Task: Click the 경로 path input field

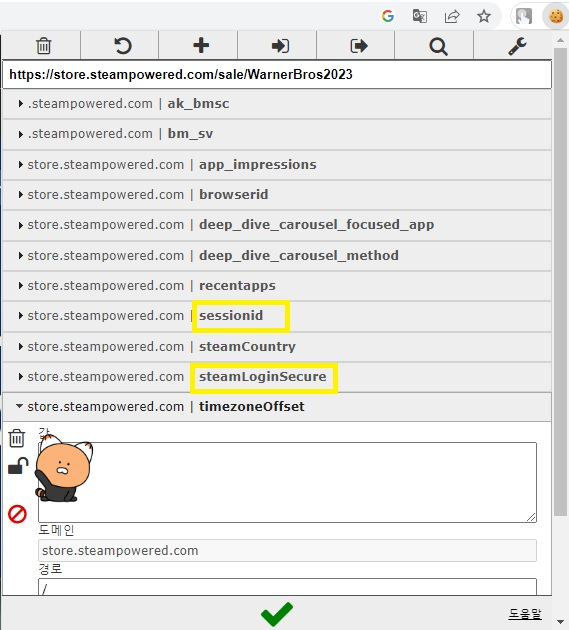Action: tap(287, 587)
